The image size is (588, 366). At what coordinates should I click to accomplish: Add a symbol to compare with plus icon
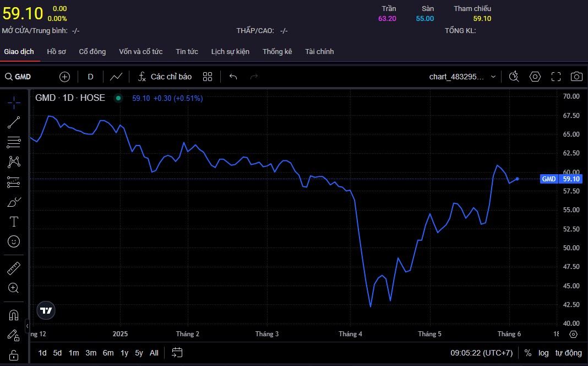pos(64,77)
